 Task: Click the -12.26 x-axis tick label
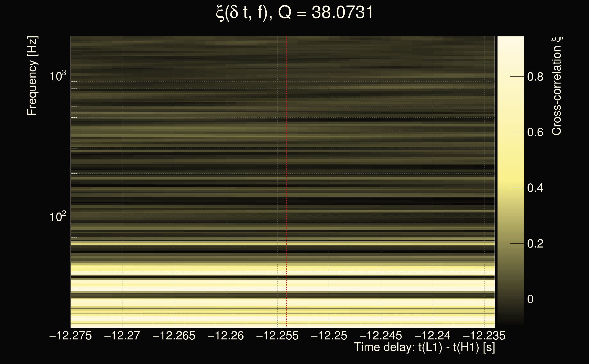point(226,336)
